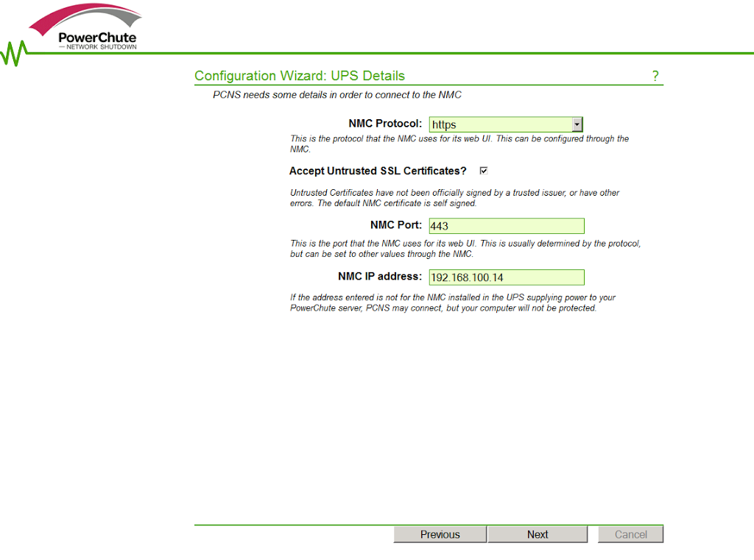The image size is (754, 560).
Task: Open help with the question mark icon
Action: tap(655, 77)
